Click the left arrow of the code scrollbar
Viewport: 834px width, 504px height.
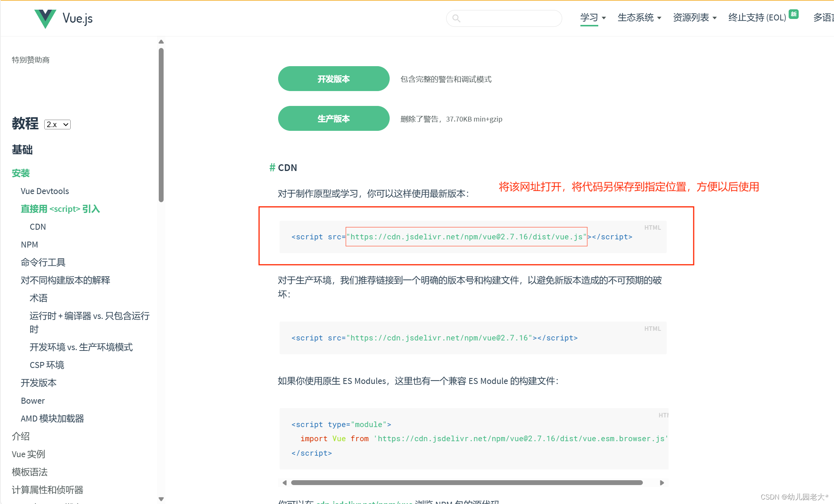284,482
